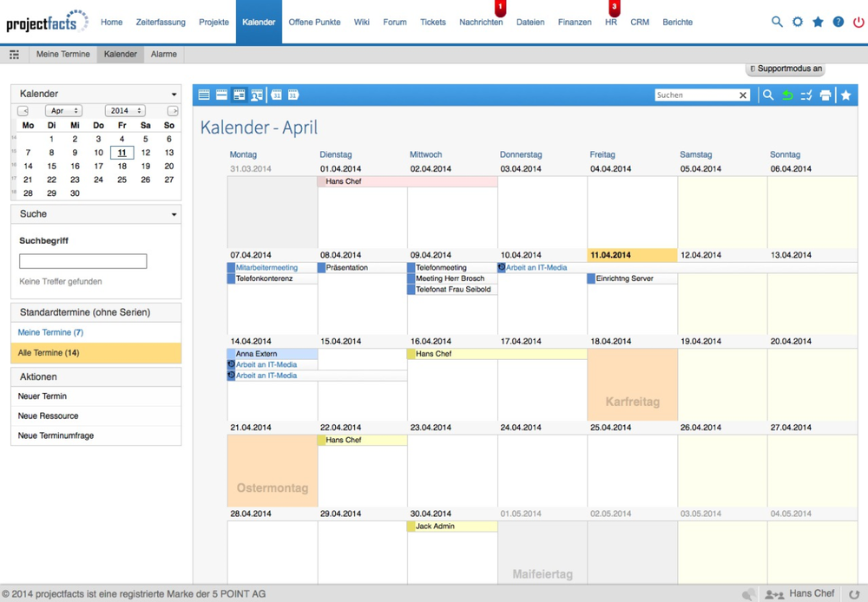Open the Jack Admin entry on 30.04.2014
The width and height of the screenshot is (868, 602).
(453, 527)
